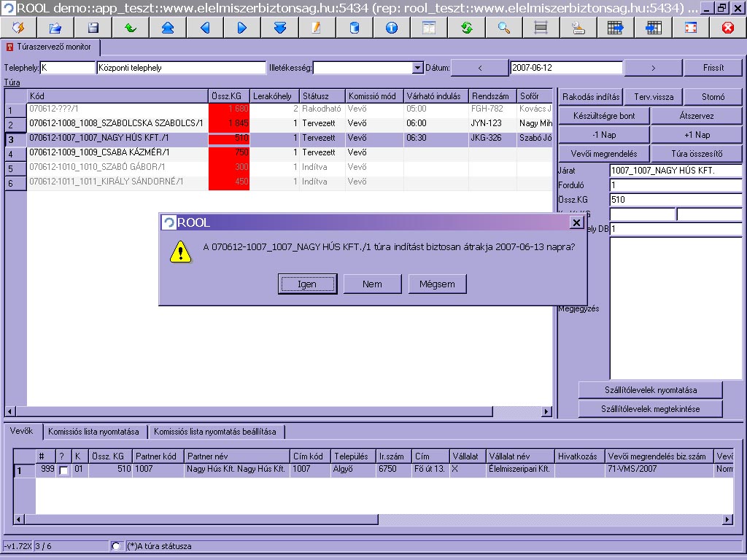Confirm dialog by pressing Igen

tap(307, 284)
